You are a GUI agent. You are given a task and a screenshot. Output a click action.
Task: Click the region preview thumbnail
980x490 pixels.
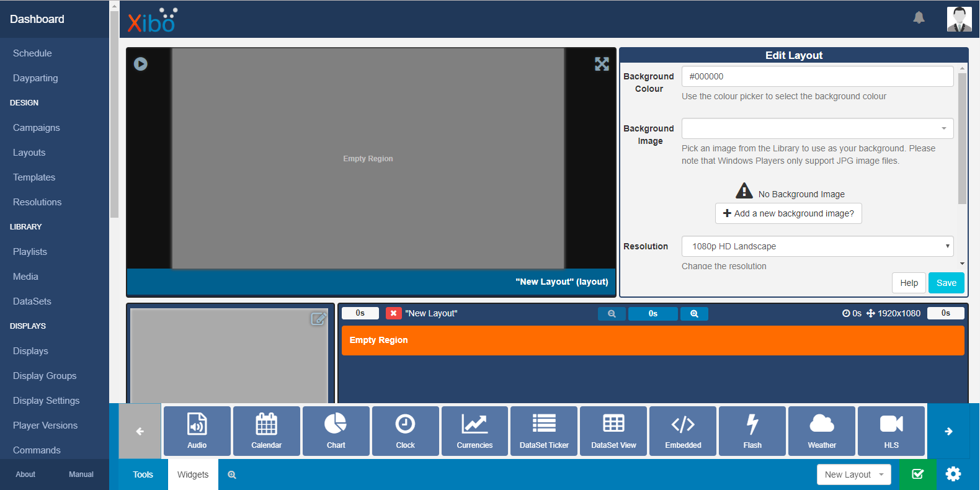point(229,357)
